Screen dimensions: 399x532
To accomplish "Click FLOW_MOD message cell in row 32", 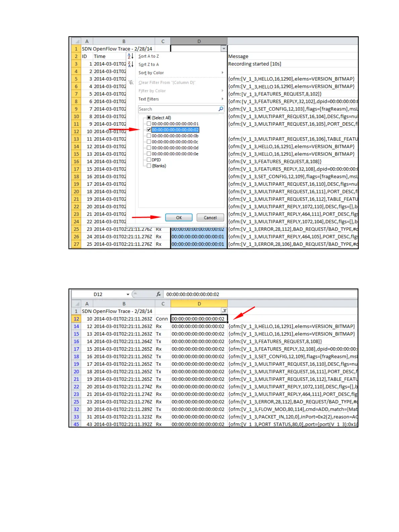I will coord(293,409).
